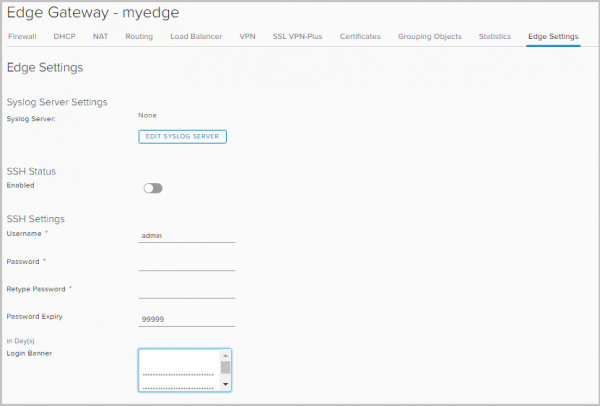Select the Load Balancer tab

[x=196, y=36]
